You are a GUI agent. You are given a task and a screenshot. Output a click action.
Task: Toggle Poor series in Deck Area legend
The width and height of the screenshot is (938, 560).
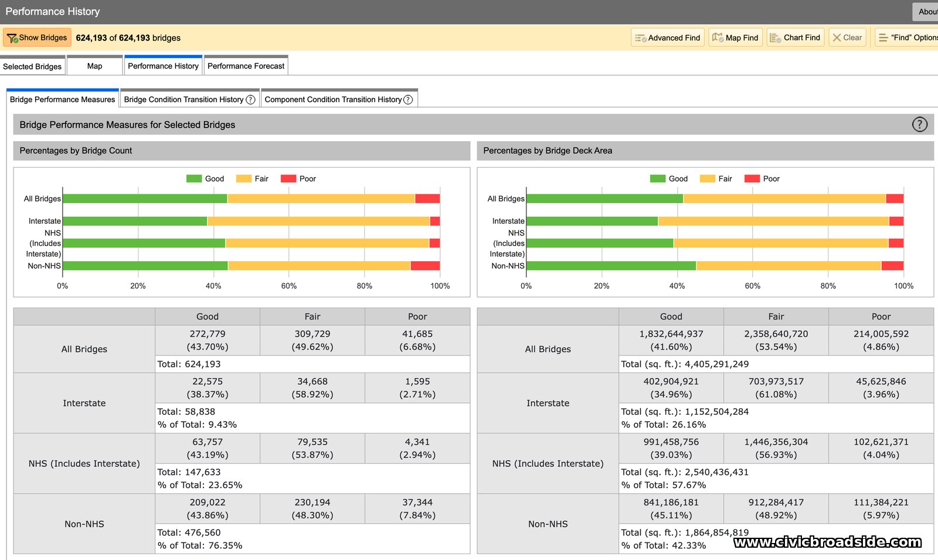762,179
